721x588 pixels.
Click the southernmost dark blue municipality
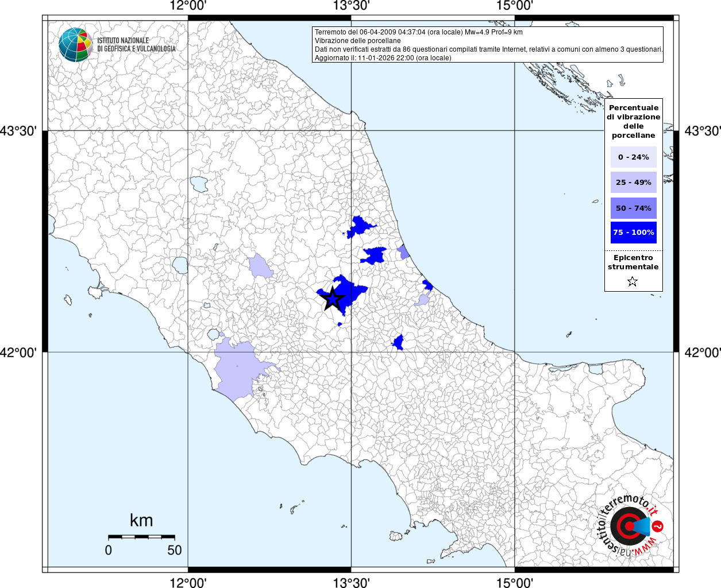pos(398,343)
